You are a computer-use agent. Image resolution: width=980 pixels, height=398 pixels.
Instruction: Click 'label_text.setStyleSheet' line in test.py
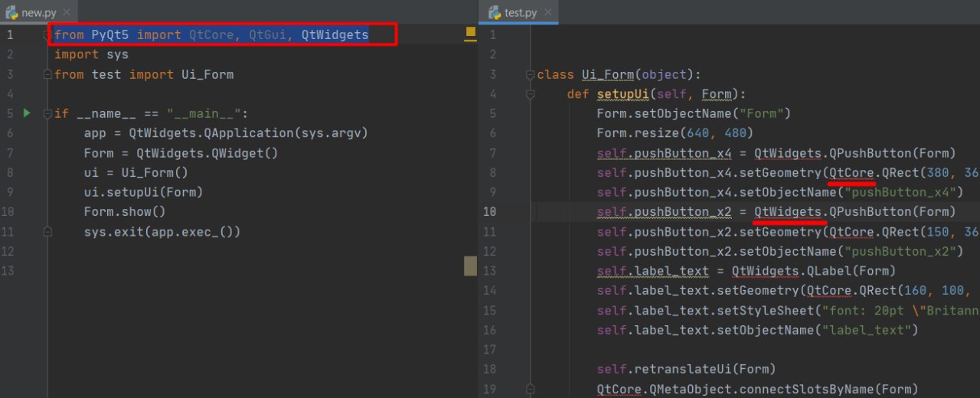789,311
